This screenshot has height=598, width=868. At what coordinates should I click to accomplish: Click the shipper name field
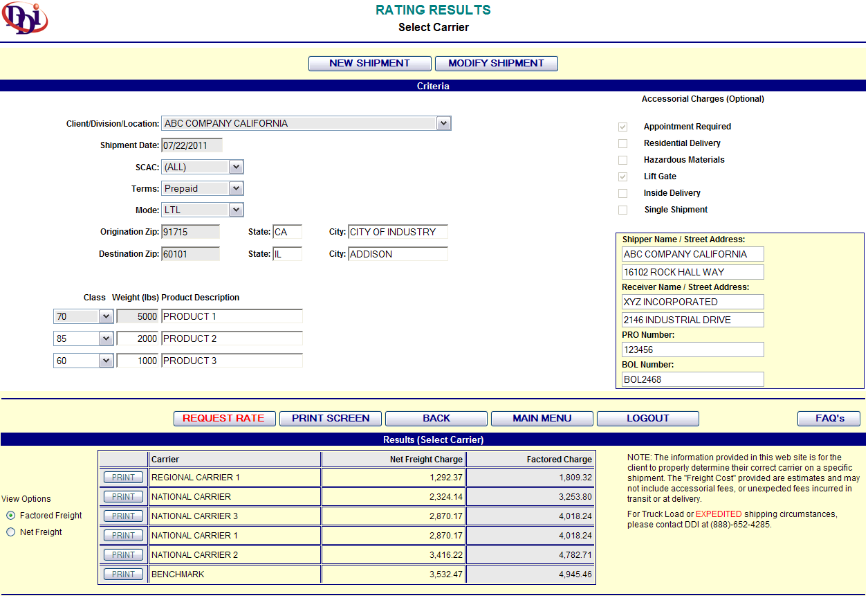693,254
